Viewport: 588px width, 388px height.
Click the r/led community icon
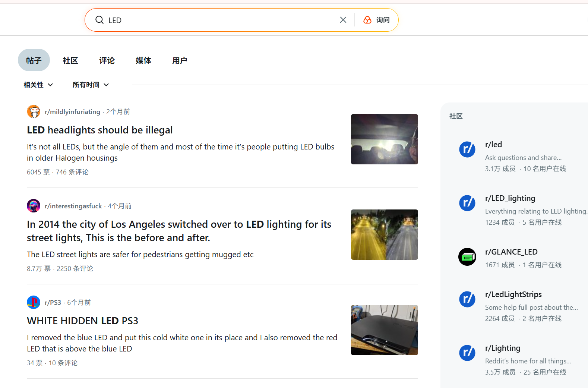[x=467, y=149]
